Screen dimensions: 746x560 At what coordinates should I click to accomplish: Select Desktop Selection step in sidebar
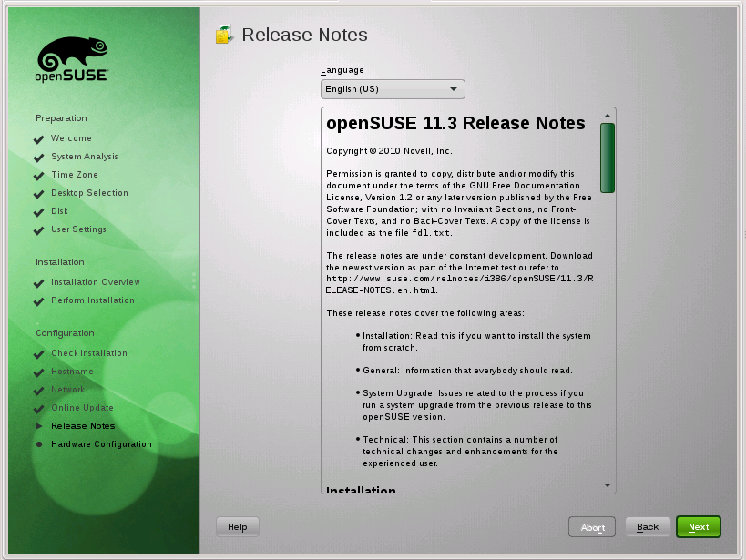click(x=89, y=193)
